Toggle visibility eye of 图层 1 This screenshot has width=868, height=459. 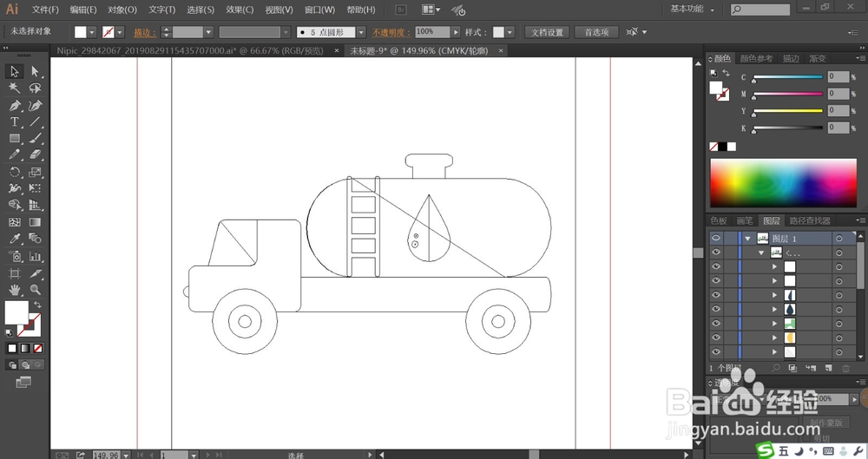tap(716, 238)
